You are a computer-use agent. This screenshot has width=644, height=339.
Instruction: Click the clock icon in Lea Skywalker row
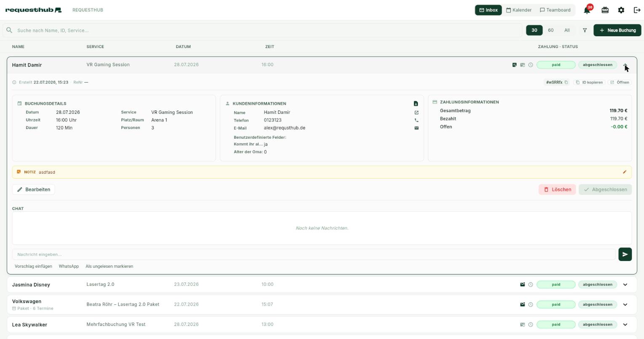point(531,325)
